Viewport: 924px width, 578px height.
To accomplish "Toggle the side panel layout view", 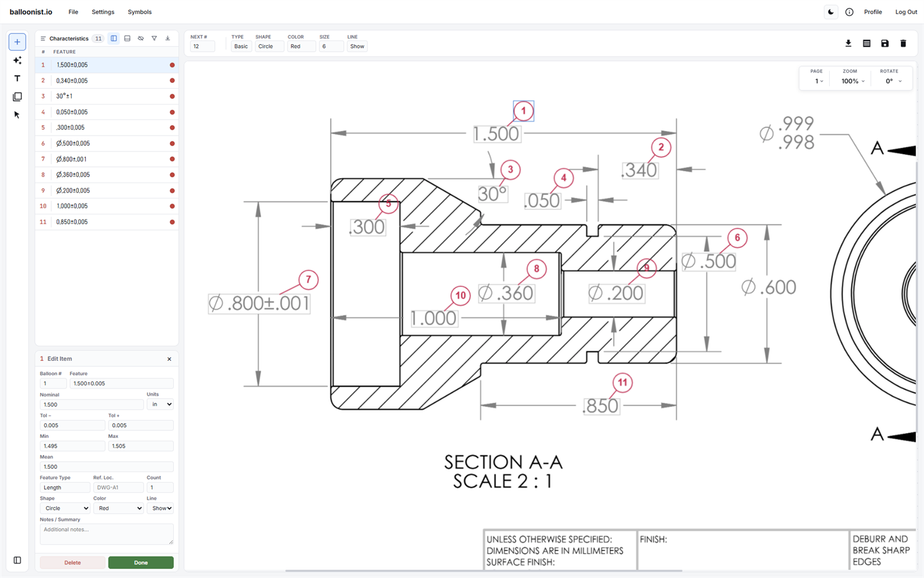I will point(114,39).
